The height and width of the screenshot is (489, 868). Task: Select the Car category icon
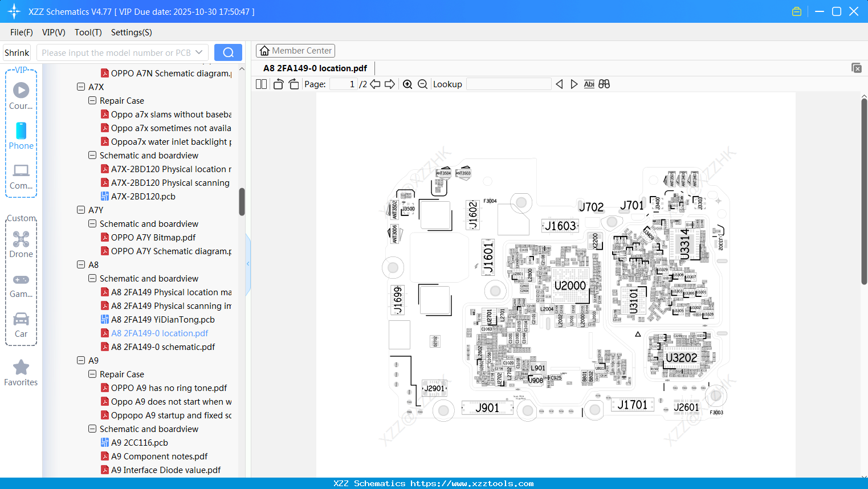(21, 325)
